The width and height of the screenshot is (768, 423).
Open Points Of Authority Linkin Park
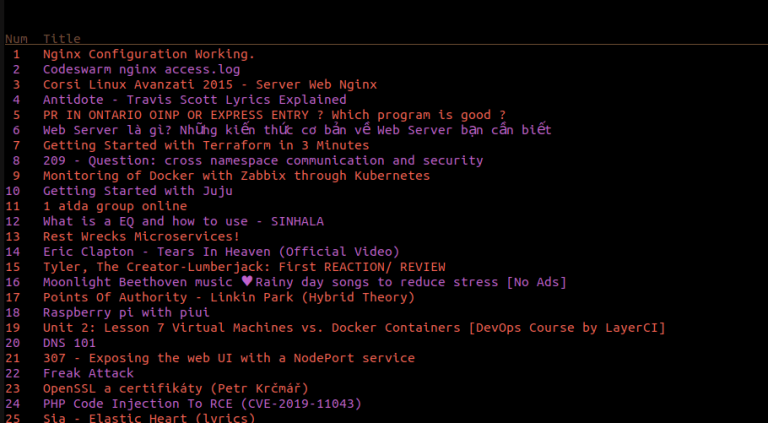(229, 297)
